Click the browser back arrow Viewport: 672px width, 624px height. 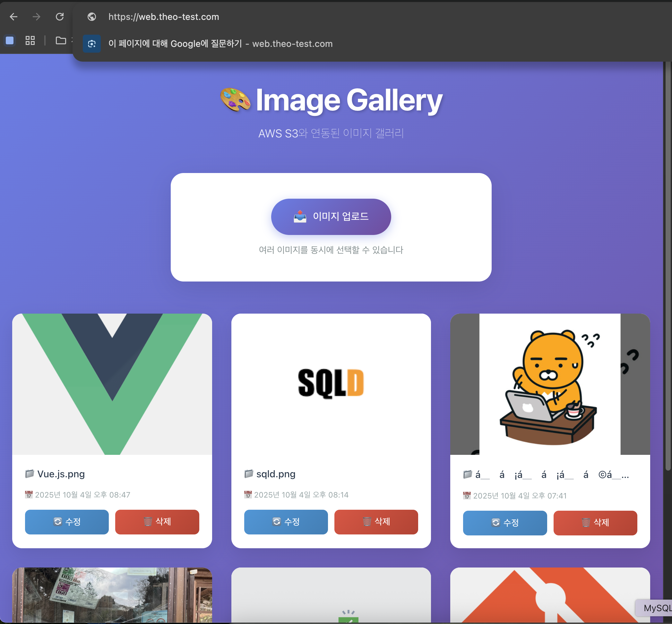tap(13, 17)
